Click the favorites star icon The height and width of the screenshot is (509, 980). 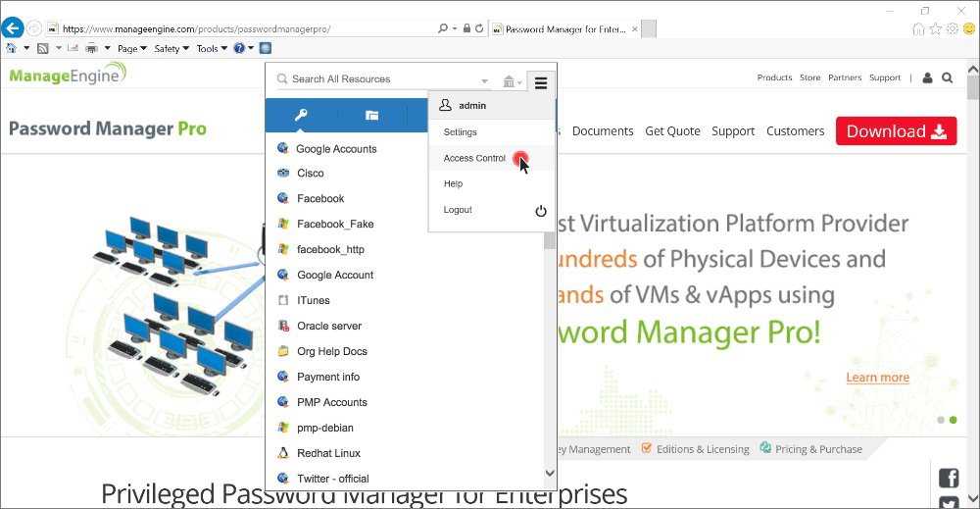935,28
